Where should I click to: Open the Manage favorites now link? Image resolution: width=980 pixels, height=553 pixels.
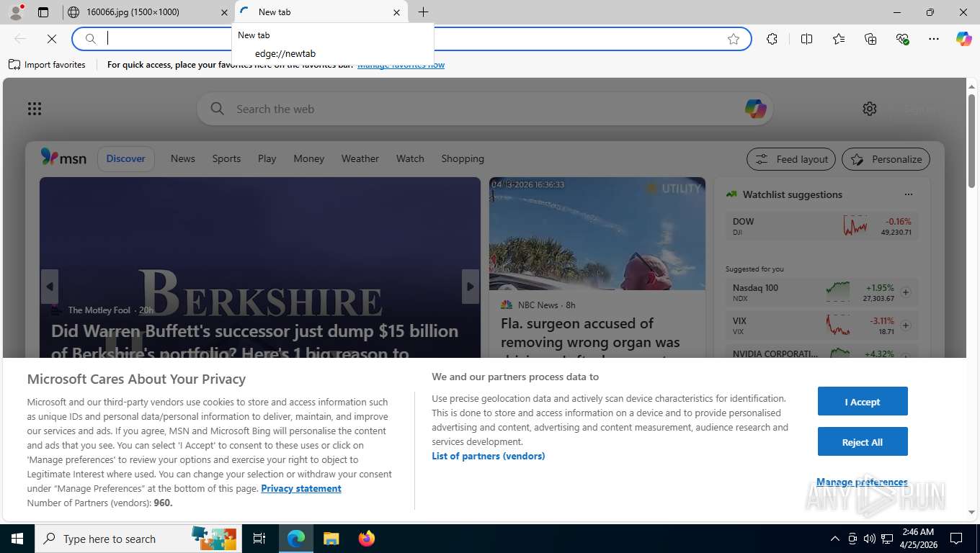[401, 65]
